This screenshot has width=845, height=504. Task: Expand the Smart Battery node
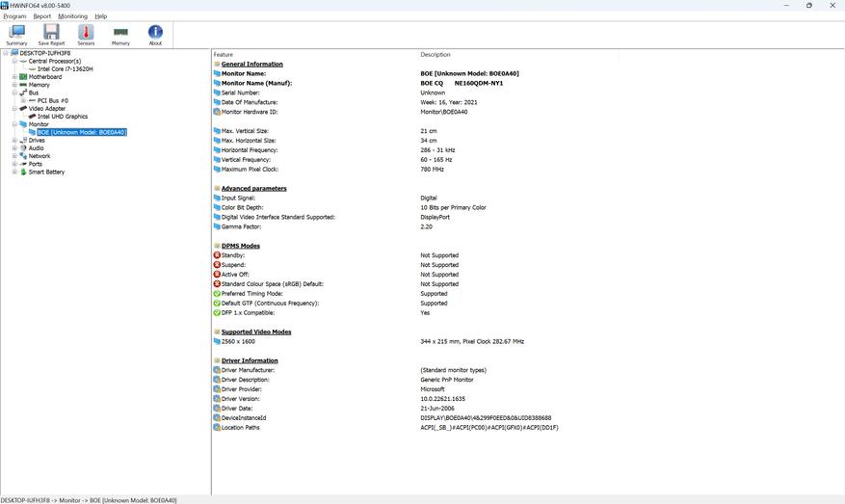(x=14, y=172)
